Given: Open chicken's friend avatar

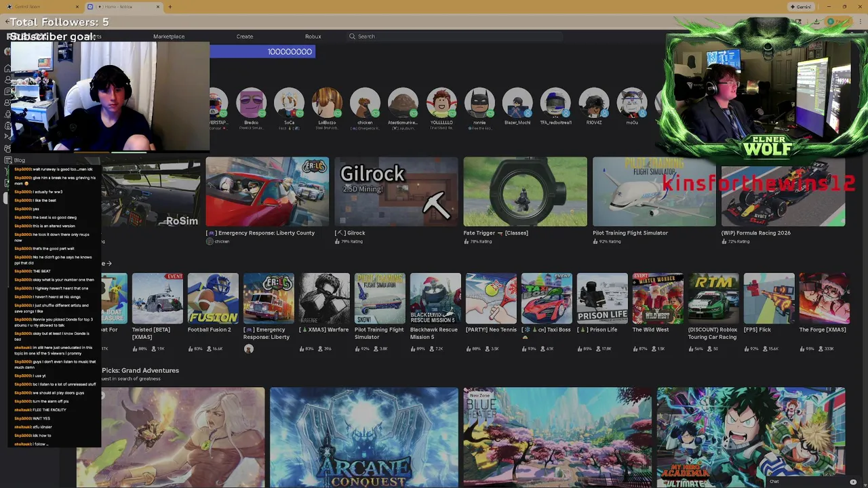Looking at the screenshot, I should tap(365, 104).
